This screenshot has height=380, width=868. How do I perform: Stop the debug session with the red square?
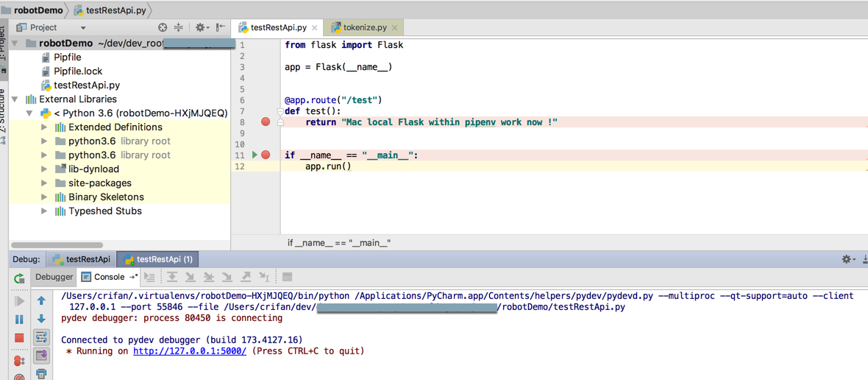pos(19,337)
